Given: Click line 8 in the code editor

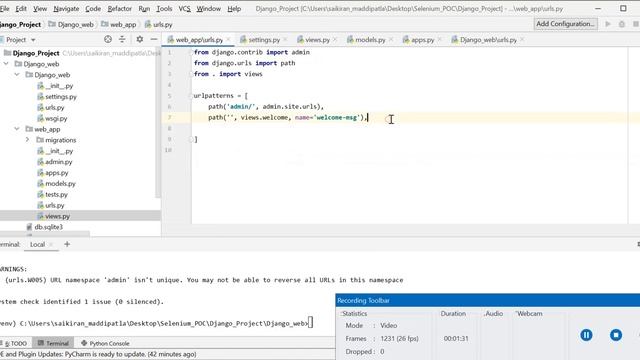Looking at the screenshot, I should 408,128.
